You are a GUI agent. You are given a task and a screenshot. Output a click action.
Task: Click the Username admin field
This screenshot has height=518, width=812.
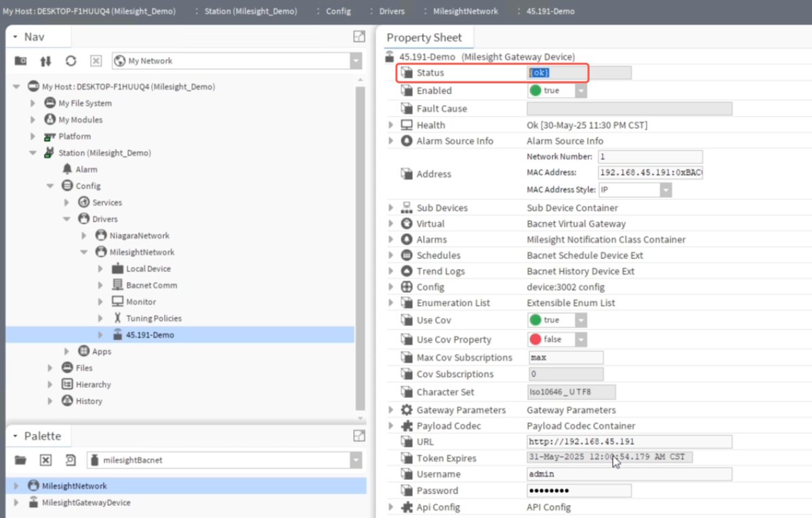point(630,474)
